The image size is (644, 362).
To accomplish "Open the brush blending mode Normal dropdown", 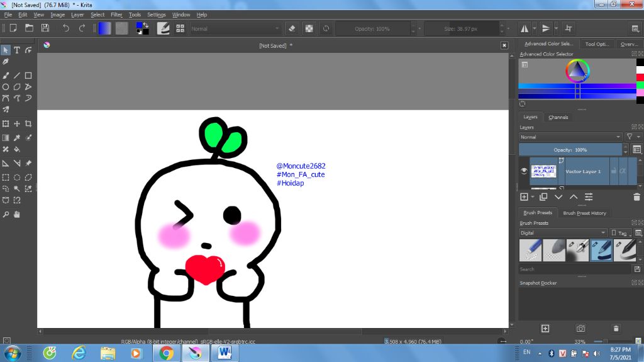I will (235, 29).
